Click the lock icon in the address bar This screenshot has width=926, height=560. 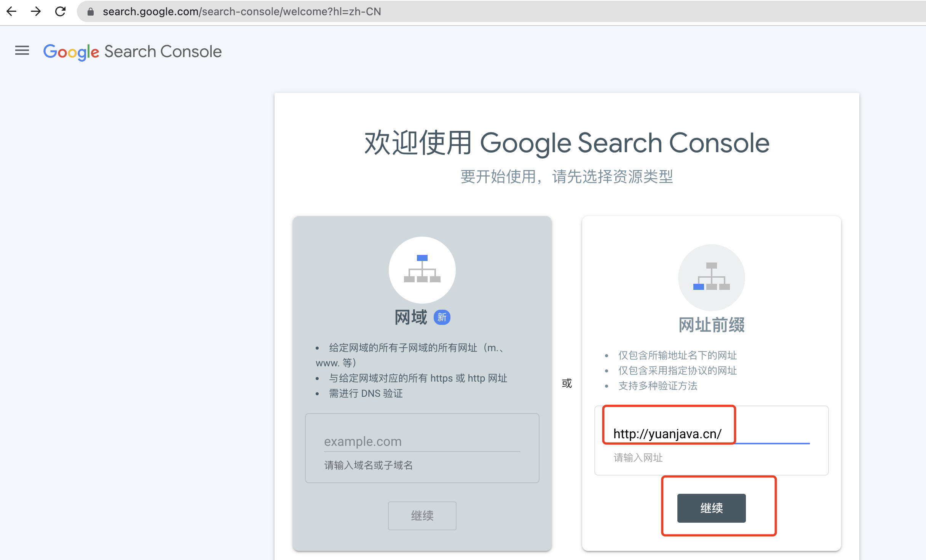tap(91, 12)
